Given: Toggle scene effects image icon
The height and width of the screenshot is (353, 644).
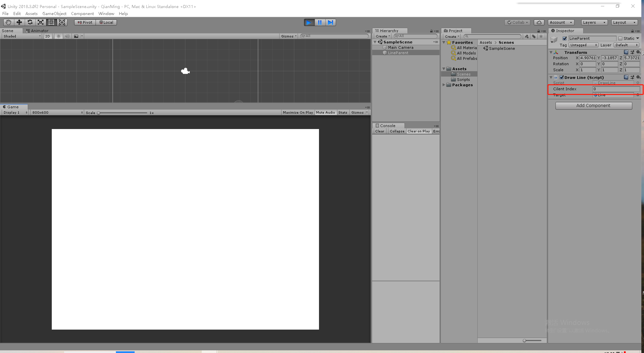Looking at the screenshot, I should (x=76, y=36).
